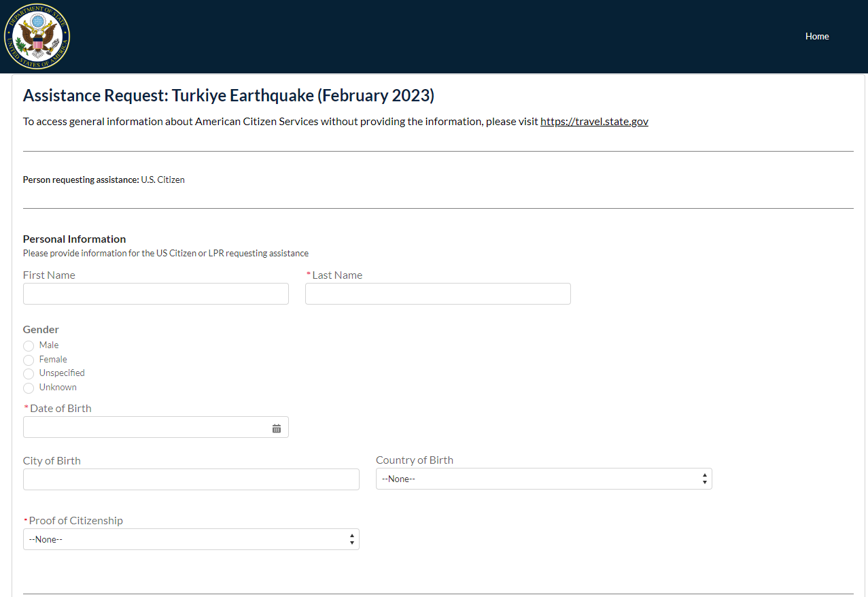Screen dimensions: 868x597
Task: Mark gender as Unknown
Action: tap(29, 388)
